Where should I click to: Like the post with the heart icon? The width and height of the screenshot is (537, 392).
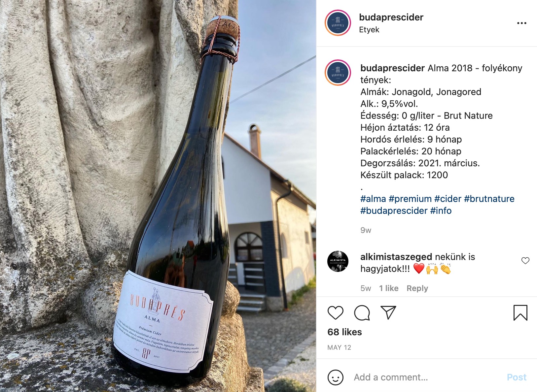[x=335, y=313]
